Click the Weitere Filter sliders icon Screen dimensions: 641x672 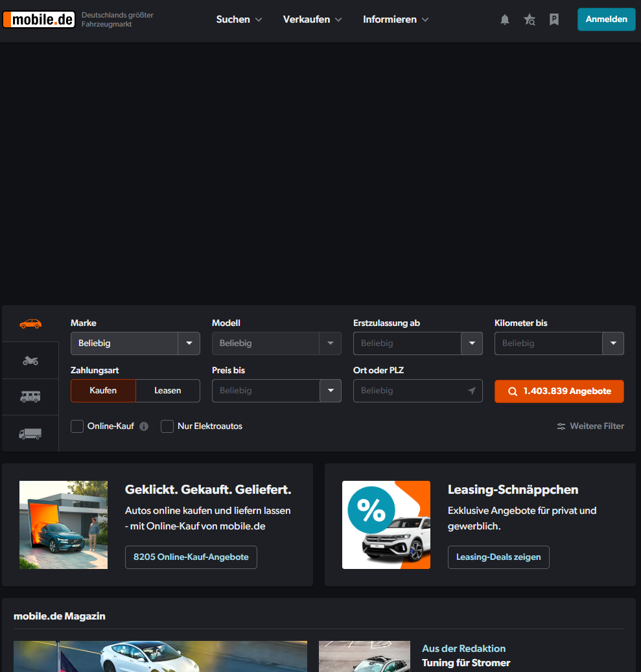pos(561,426)
